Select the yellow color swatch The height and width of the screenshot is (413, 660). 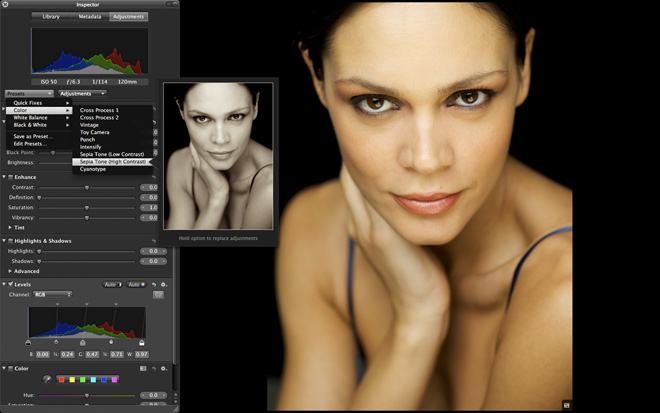point(72,380)
